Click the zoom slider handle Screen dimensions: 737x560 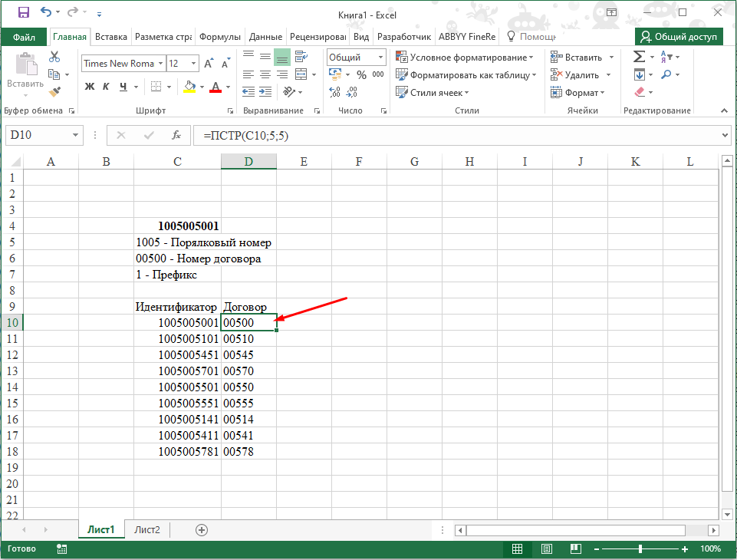640,548
